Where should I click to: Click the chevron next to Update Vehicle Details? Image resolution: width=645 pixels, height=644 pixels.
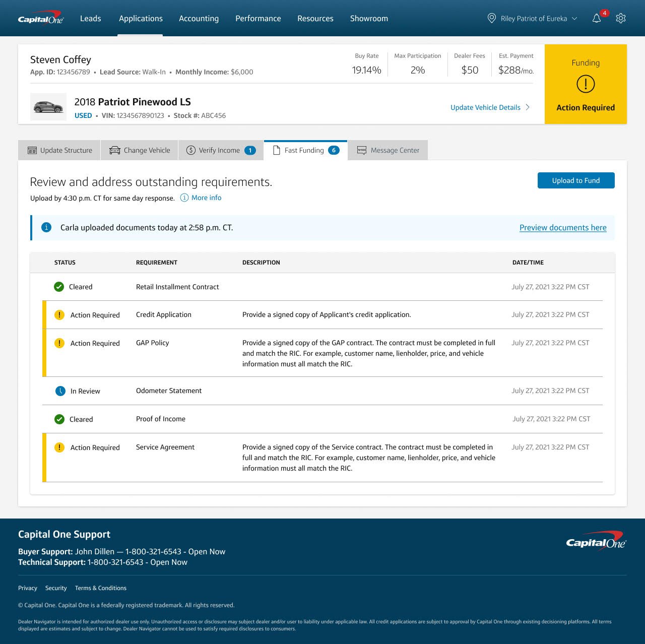point(528,107)
